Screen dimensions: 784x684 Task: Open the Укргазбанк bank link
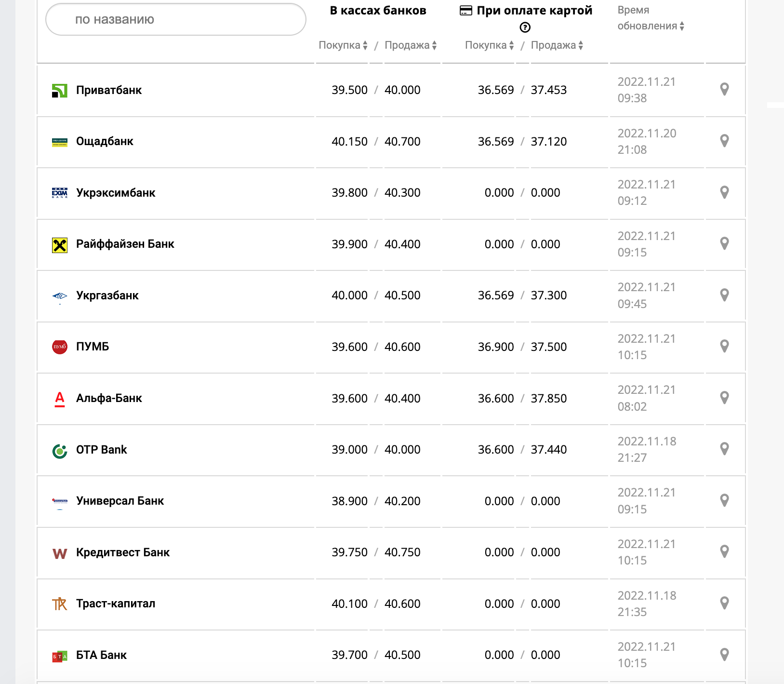click(107, 295)
